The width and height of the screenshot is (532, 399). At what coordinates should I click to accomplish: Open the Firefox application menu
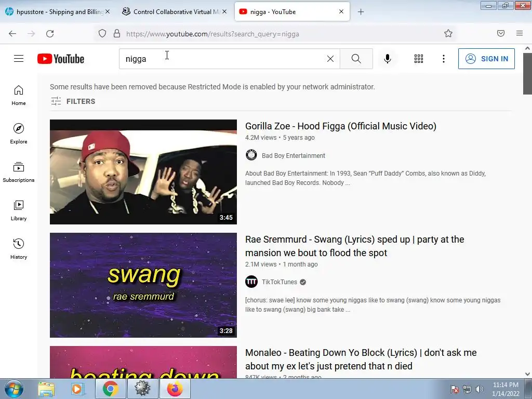pos(520,33)
